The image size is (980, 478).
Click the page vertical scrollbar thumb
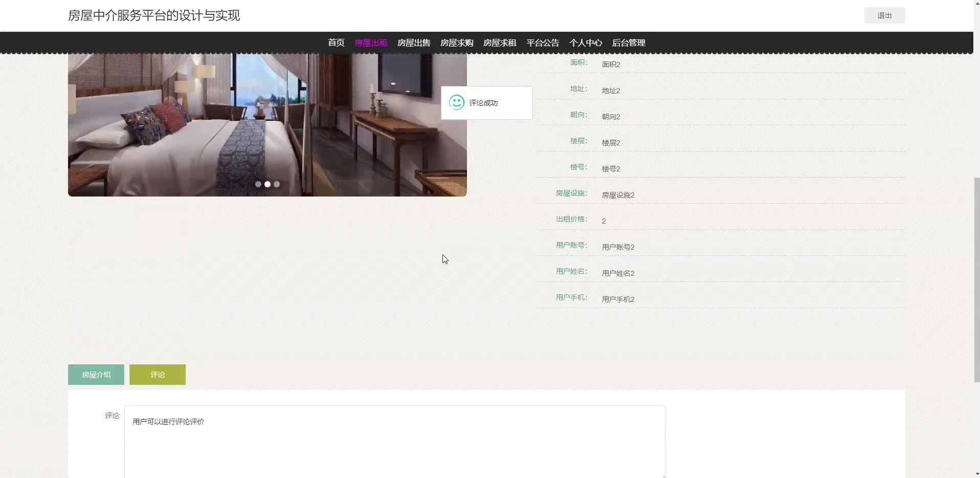(x=976, y=279)
